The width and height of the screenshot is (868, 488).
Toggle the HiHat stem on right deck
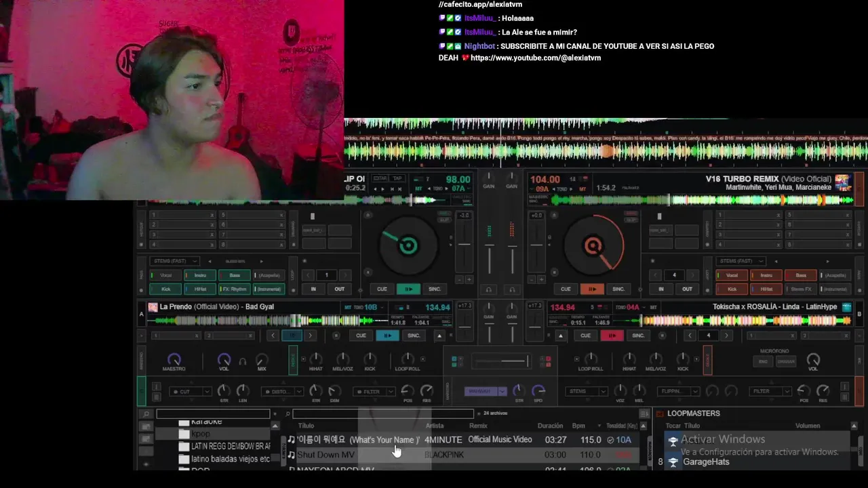[766, 289]
